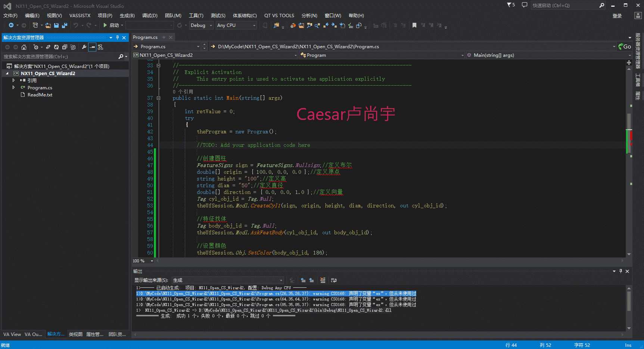The width and height of the screenshot is (644, 349).
Task: Click Sync with Active Document icon
Action: pos(48,47)
